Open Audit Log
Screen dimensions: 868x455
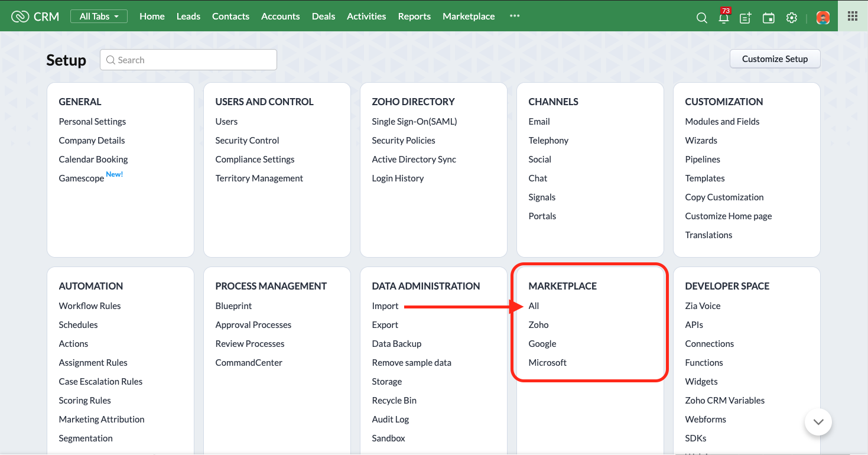tap(391, 420)
